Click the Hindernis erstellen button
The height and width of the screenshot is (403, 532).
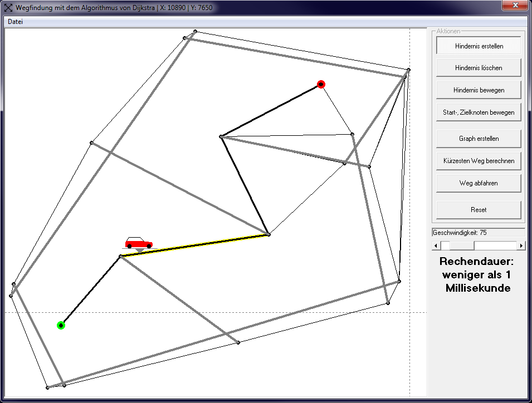pyautogui.click(x=479, y=46)
